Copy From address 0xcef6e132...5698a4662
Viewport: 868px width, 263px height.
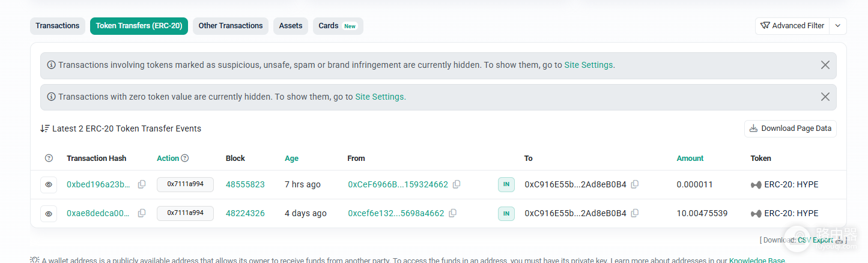[453, 213]
